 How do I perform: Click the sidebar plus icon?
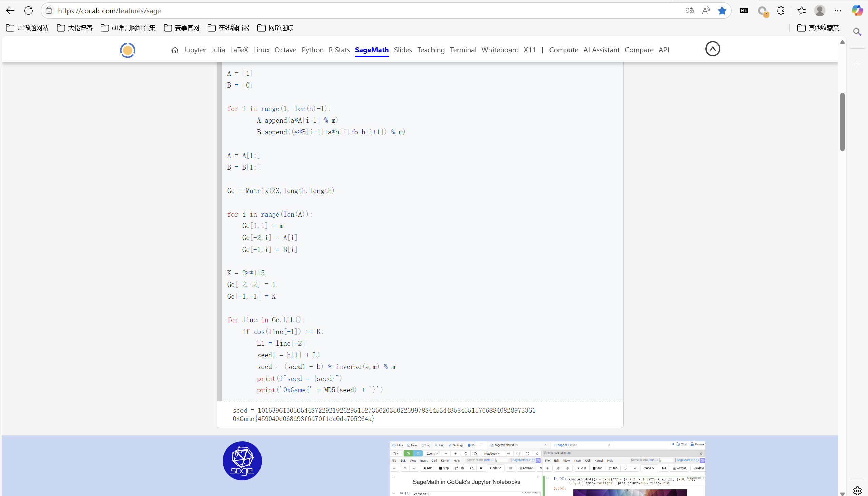pos(857,65)
